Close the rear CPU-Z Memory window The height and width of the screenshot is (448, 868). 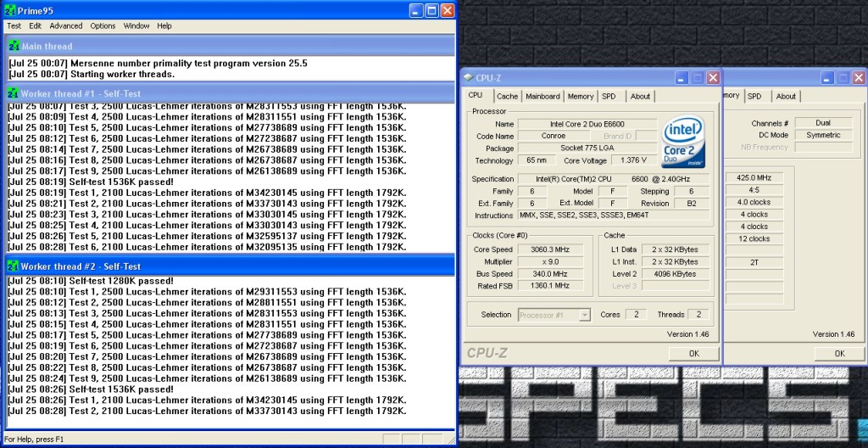coord(859,78)
